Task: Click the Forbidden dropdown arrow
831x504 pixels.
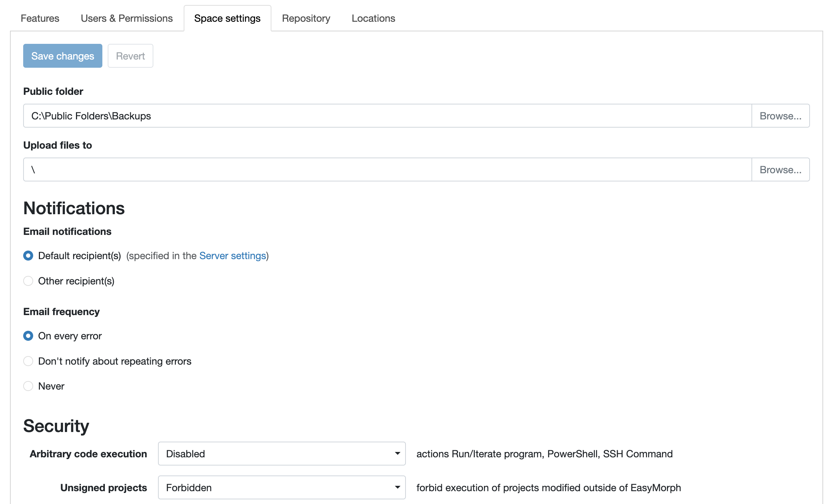Action: (397, 488)
